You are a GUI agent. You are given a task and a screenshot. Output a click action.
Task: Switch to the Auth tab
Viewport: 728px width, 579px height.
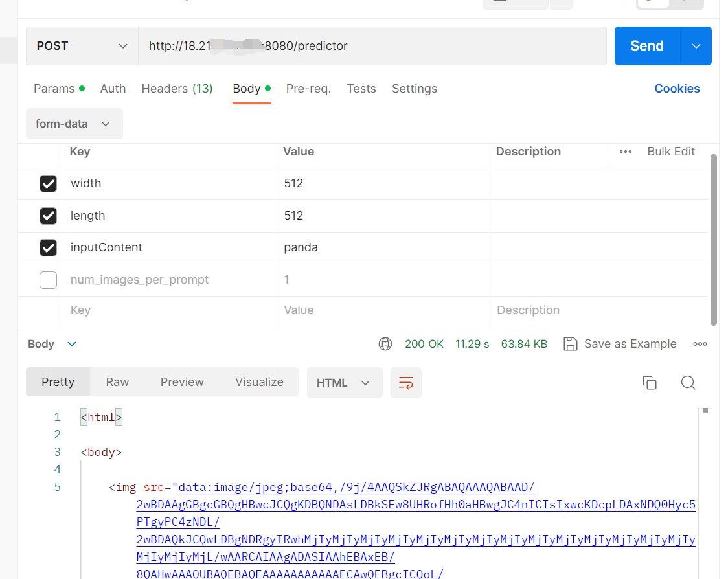point(113,89)
